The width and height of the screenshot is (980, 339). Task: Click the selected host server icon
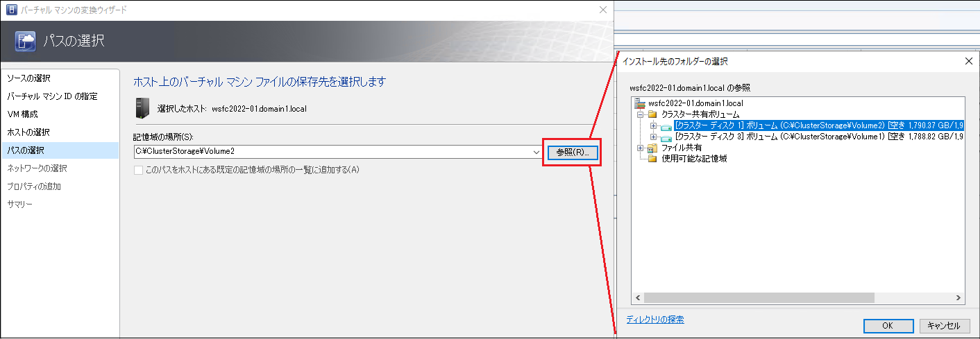[142, 108]
